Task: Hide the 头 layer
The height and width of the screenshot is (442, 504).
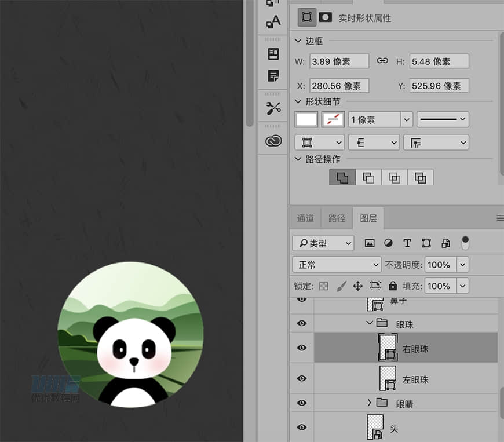Action: [x=301, y=427]
